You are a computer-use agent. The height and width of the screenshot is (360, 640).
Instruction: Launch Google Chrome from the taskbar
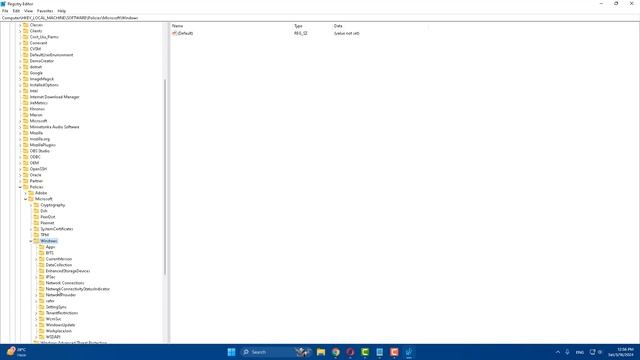click(x=336, y=352)
